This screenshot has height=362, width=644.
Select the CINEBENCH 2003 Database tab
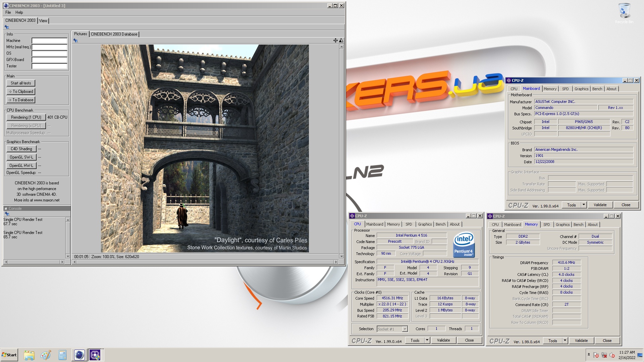114,34
